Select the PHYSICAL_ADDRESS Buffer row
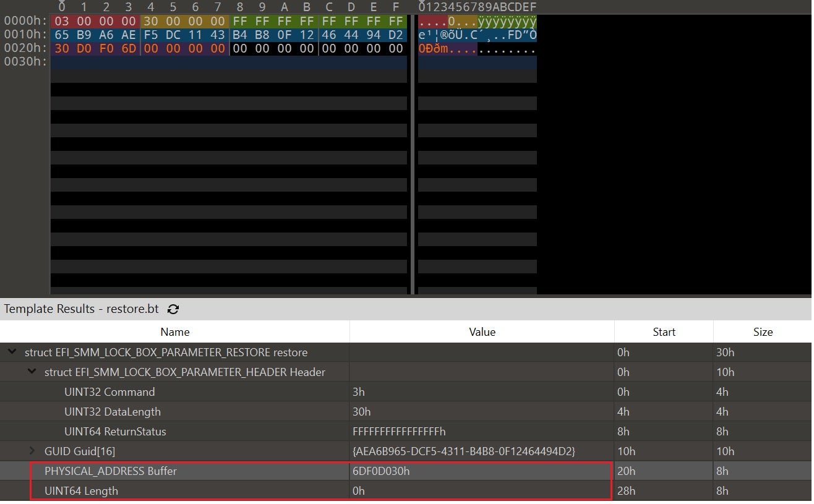The image size is (814, 504). click(x=110, y=471)
